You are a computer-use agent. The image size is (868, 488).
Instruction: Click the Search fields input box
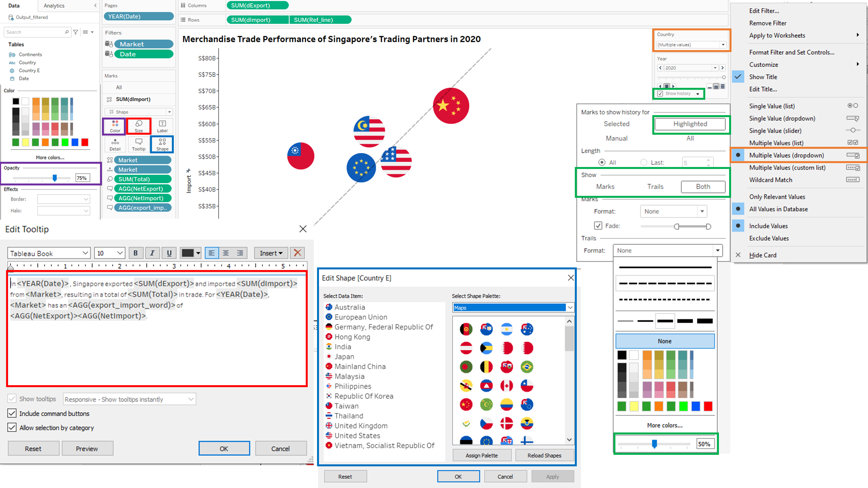click(38, 32)
